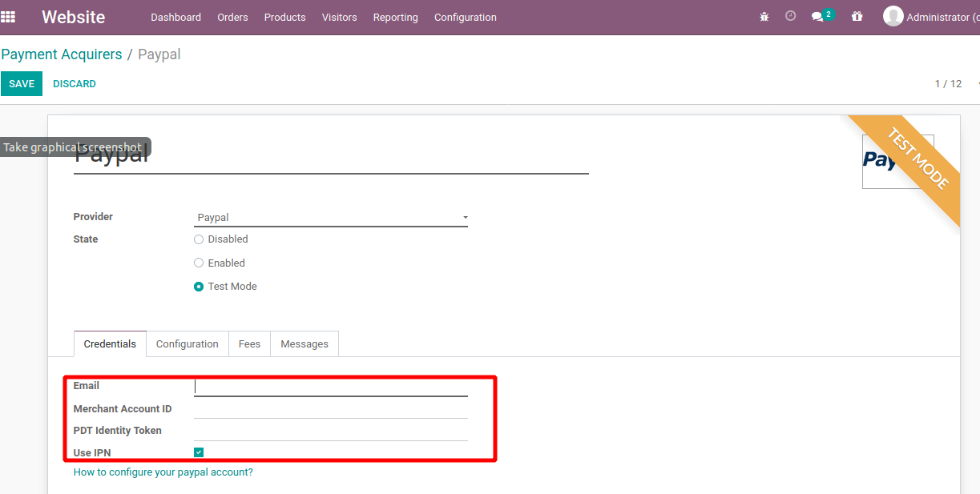Click the Paypal name title field
This screenshot has width=980, height=494.
pyautogui.click(x=331, y=155)
